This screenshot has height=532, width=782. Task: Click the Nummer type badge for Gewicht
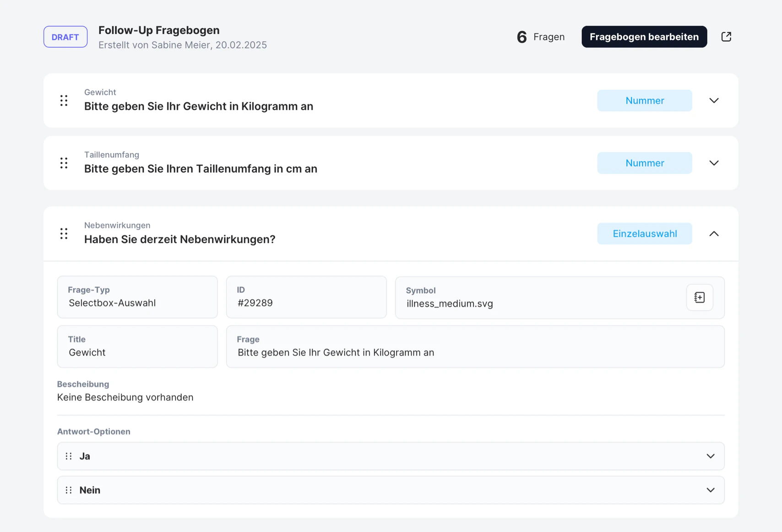coord(644,101)
